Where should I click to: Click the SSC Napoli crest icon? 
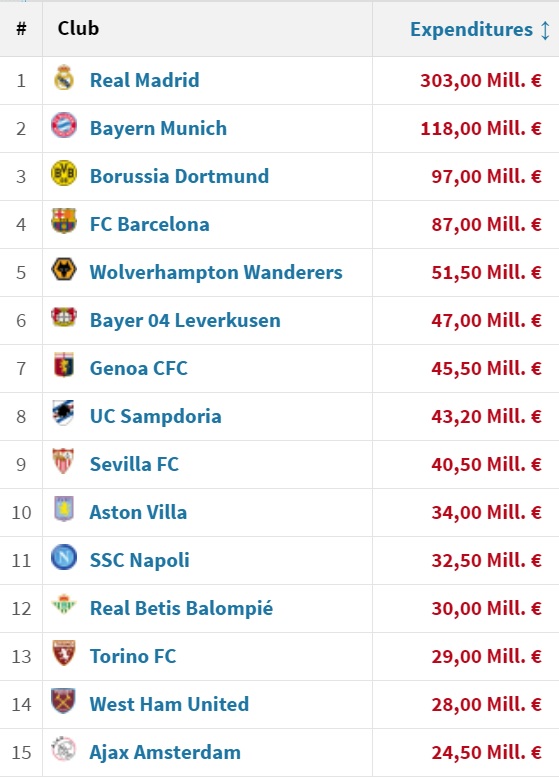pos(64,557)
